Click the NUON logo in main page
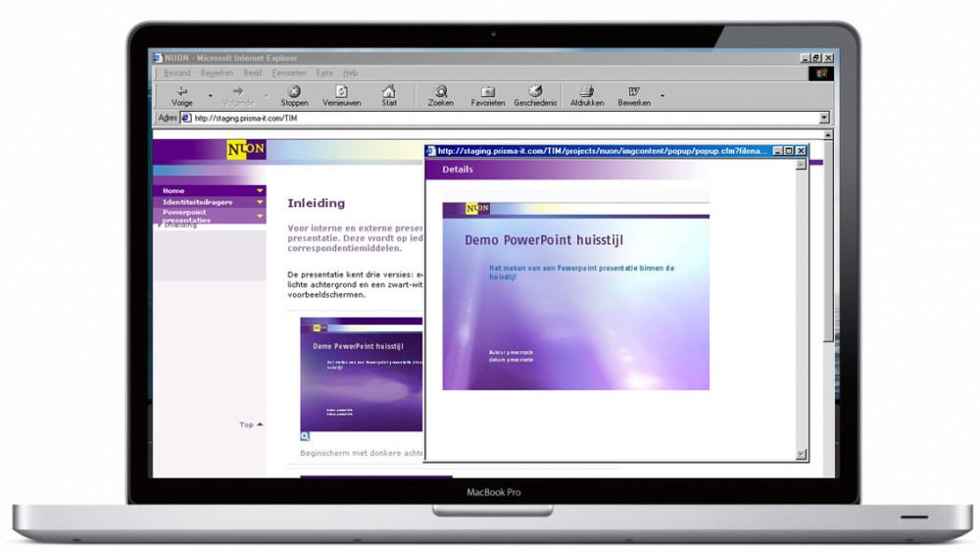This screenshot has height=552, width=980. [x=246, y=150]
